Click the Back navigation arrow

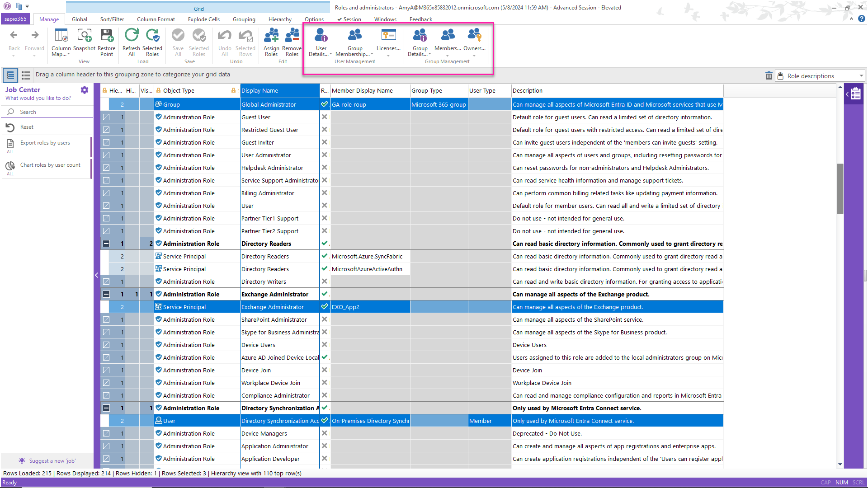pyautogui.click(x=14, y=35)
